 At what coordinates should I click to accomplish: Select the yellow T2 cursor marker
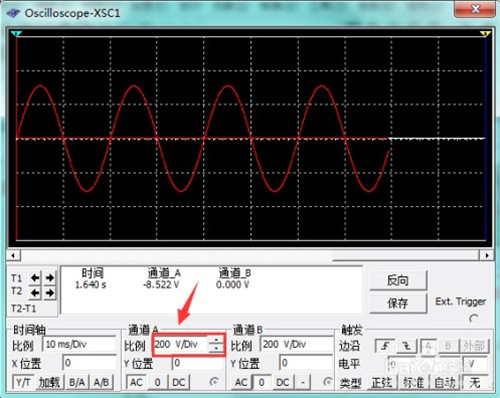pos(485,33)
